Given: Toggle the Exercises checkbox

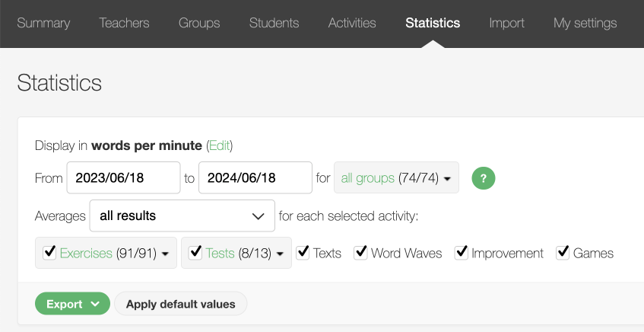Looking at the screenshot, I should [x=50, y=253].
